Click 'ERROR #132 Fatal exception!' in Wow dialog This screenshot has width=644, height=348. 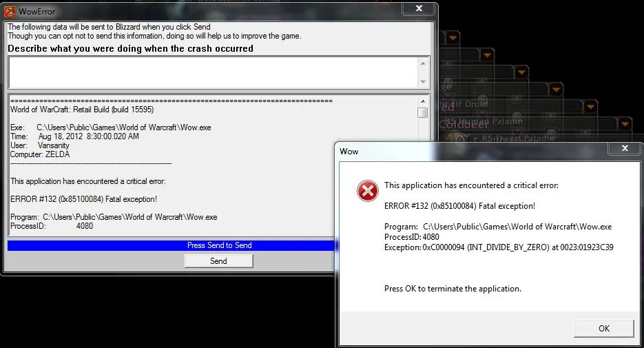(x=459, y=206)
